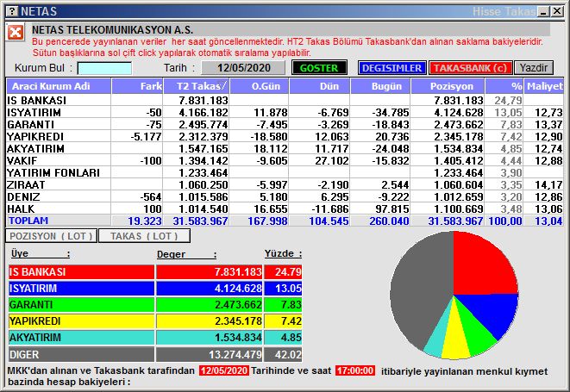
Task: Click the blue ISYATIRIM legend bar
Action: (81, 289)
